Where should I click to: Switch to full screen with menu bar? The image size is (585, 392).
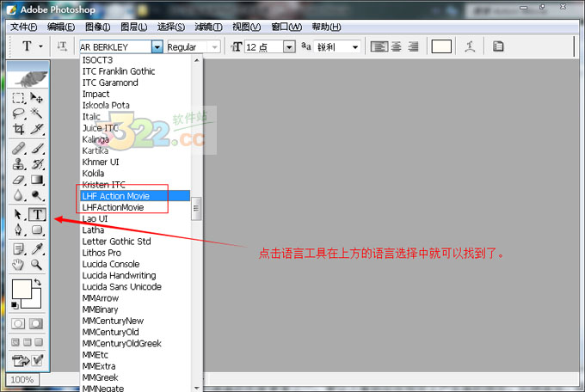click(28, 342)
